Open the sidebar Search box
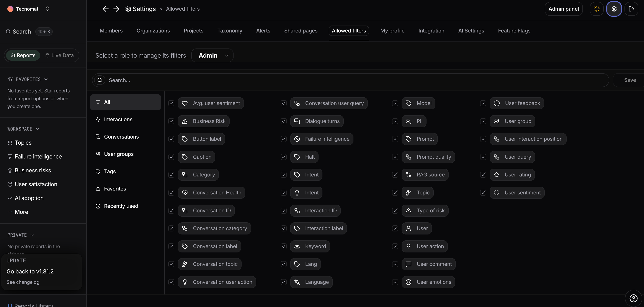 [29, 32]
